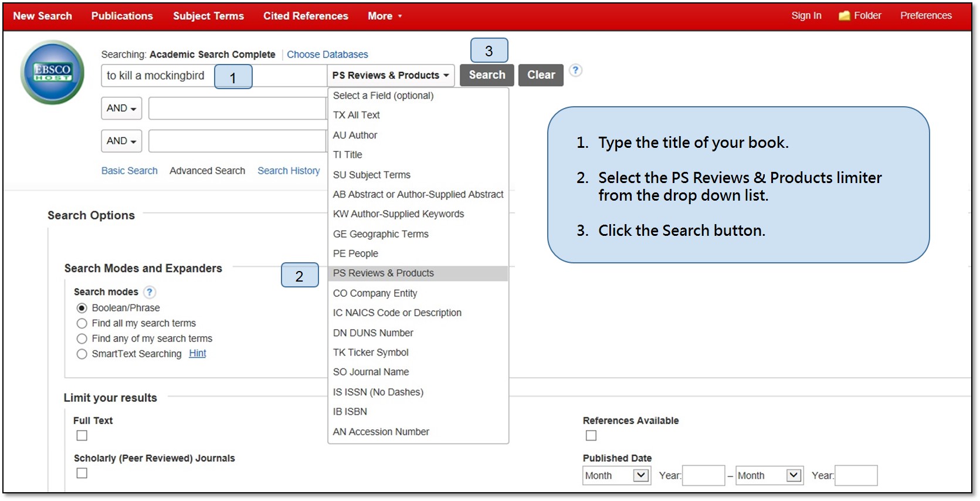Click the first search box containing 'to kill a mockingbird'
This screenshot has height=501, width=980.
pyautogui.click(x=214, y=76)
